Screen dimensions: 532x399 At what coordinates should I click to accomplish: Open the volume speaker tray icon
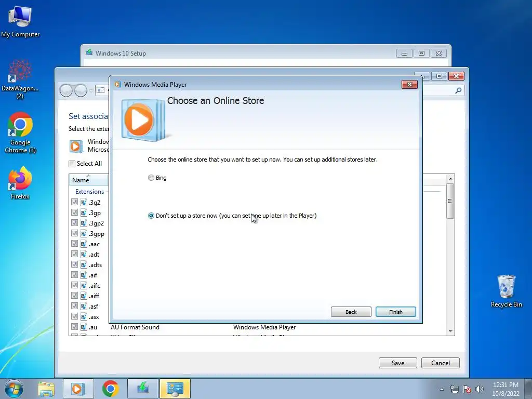[479, 389]
